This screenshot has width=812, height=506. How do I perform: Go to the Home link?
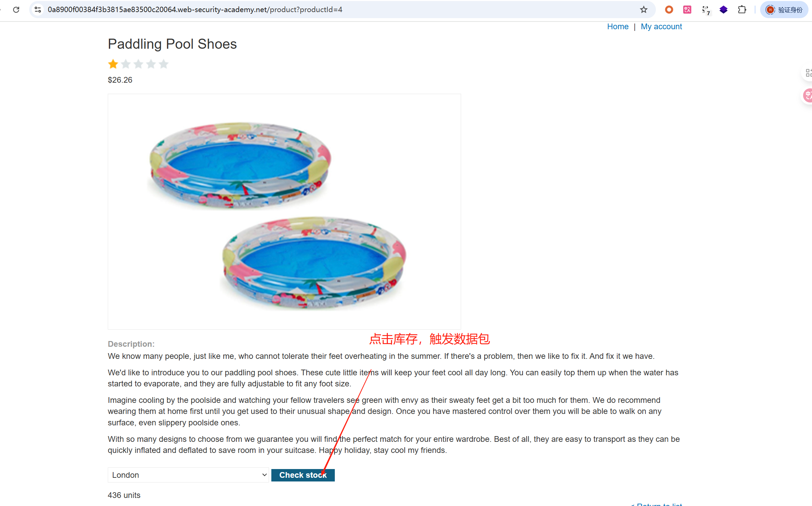(618, 27)
